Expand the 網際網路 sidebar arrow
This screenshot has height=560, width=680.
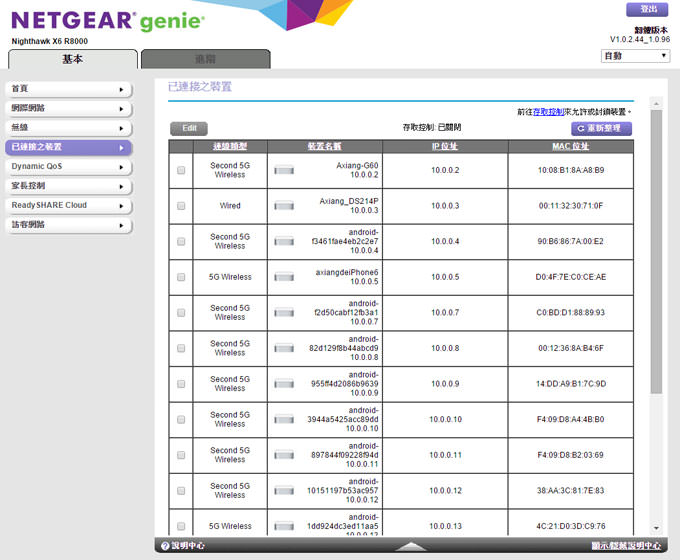(121, 109)
